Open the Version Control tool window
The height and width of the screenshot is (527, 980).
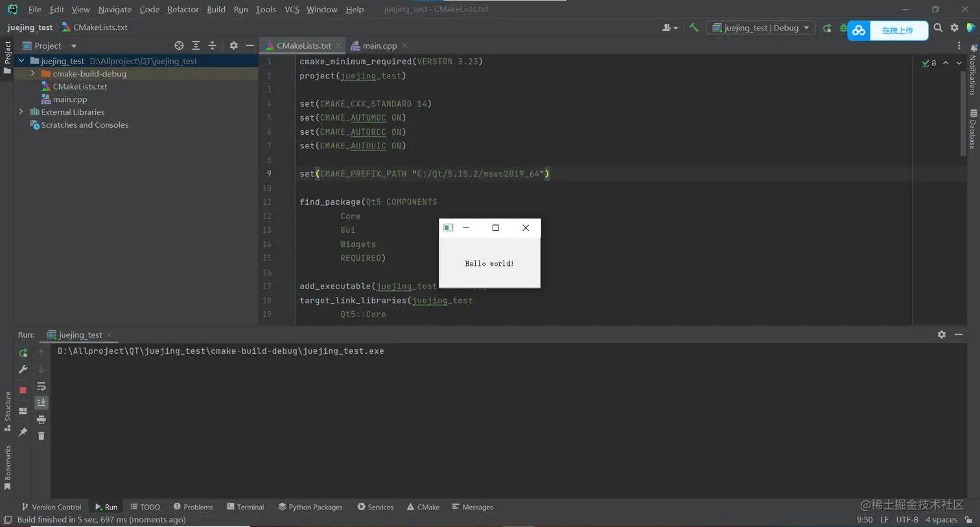tap(51, 507)
